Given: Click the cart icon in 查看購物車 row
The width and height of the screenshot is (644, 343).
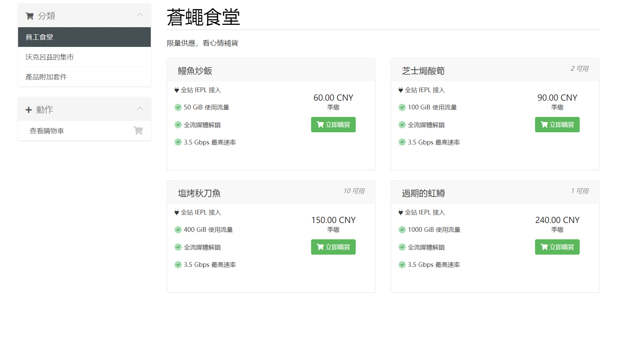Looking at the screenshot, I should coord(138,131).
